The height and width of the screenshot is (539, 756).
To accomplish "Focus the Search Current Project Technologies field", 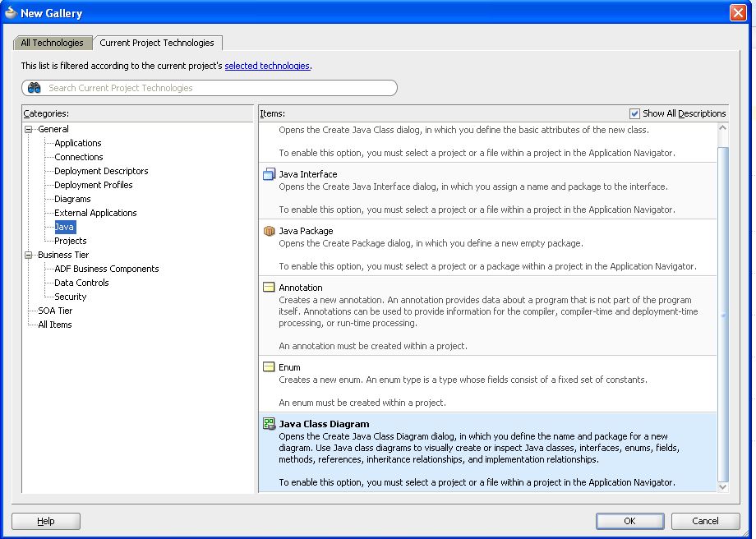I will tap(218, 88).
